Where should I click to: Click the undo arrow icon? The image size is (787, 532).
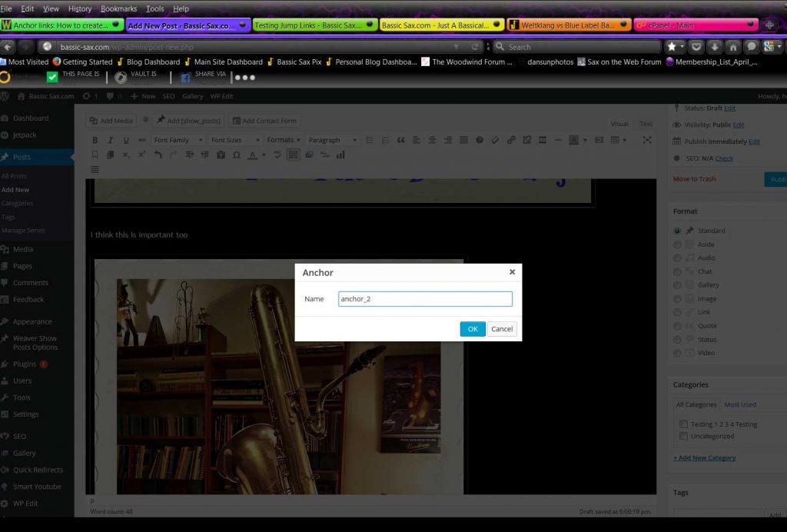tap(158, 155)
